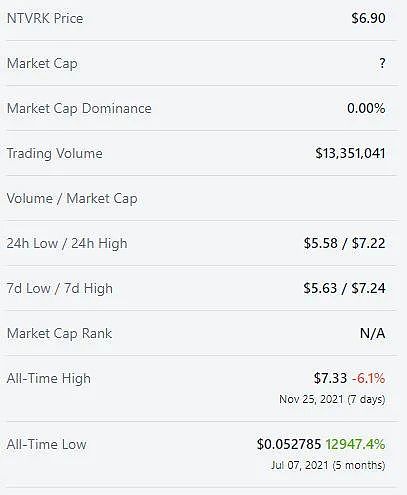This screenshot has width=407, height=495.
Task: Select the $13,351,041 trading volume value
Action: pyautogui.click(x=350, y=153)
